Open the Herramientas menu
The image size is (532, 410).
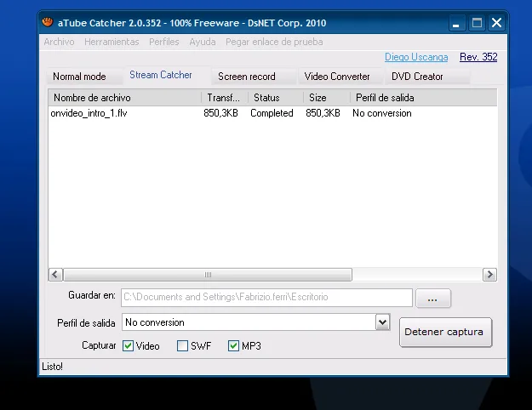coord(112,42)
